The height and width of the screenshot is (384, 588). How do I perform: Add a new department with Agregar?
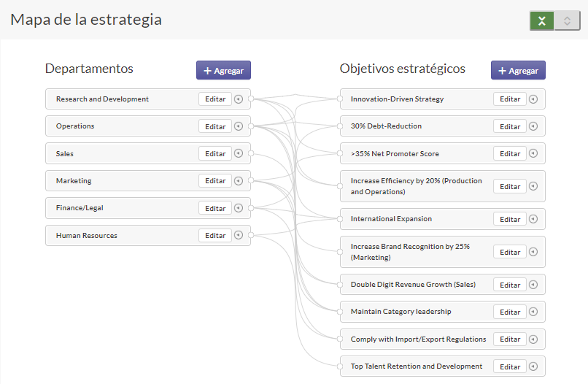click(223, 70)
